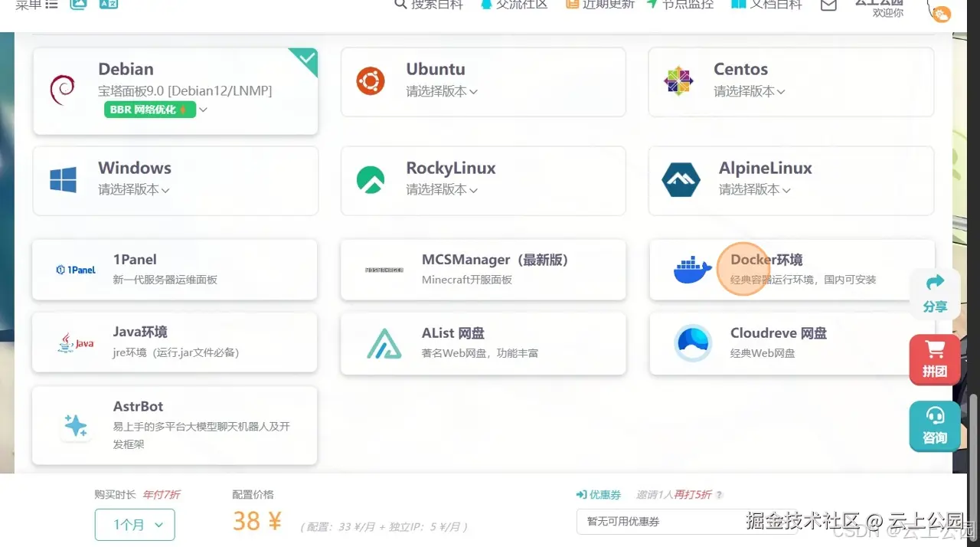Select the 1Panel app card title

(135, 260)
